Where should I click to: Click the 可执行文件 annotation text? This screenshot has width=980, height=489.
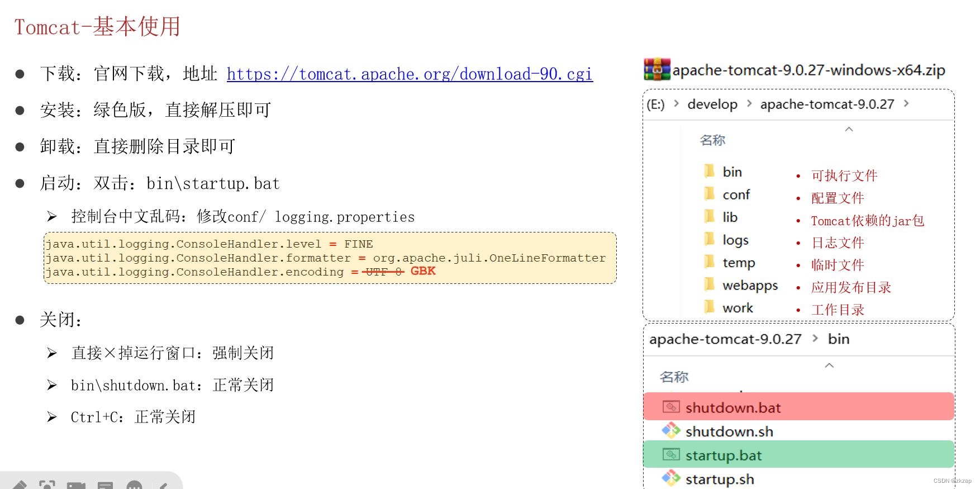tap(844, 175)
